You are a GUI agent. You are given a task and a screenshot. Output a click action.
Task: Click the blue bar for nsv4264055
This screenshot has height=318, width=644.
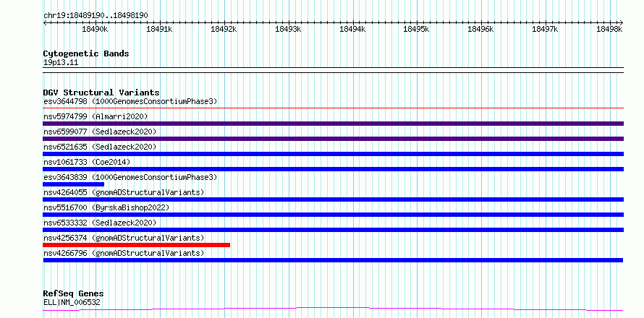point(333,199)
